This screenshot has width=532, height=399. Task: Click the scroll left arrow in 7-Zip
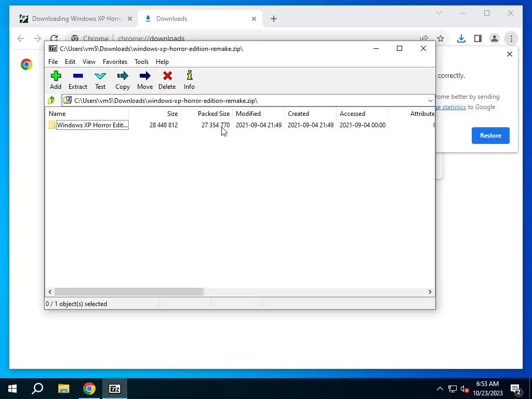[x=50, y=292]
